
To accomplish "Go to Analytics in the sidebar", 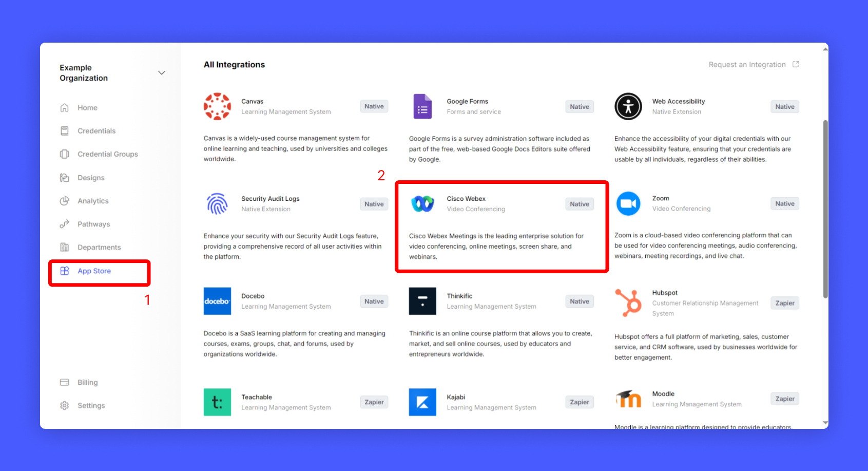I will pyautogui.click(x=93, y=201).
